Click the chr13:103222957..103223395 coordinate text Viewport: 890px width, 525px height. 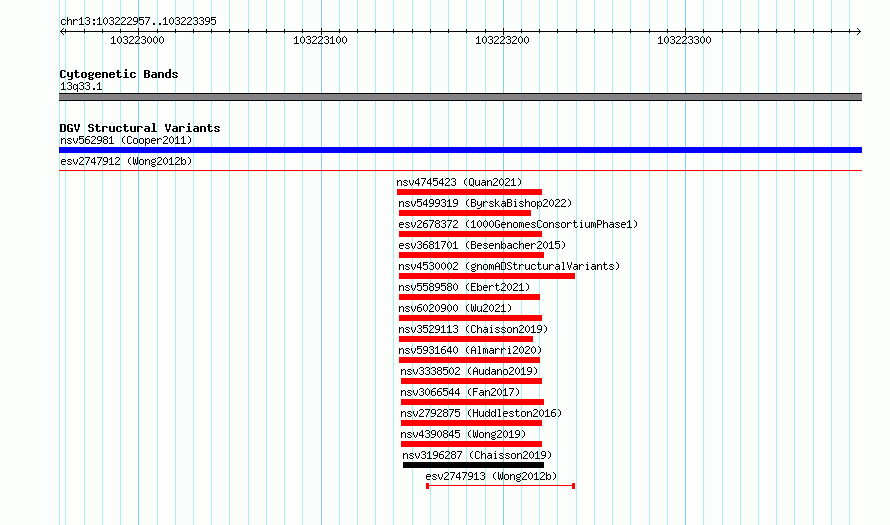coord(138,22)
